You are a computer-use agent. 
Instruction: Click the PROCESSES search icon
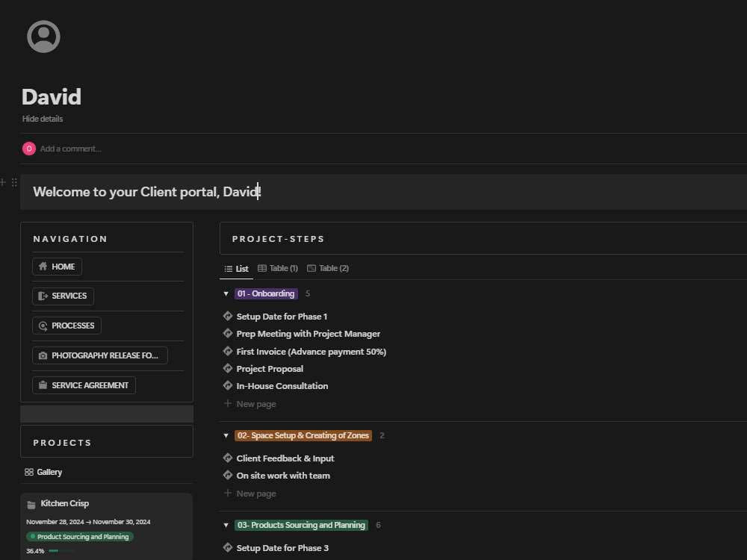coord(43,326)
